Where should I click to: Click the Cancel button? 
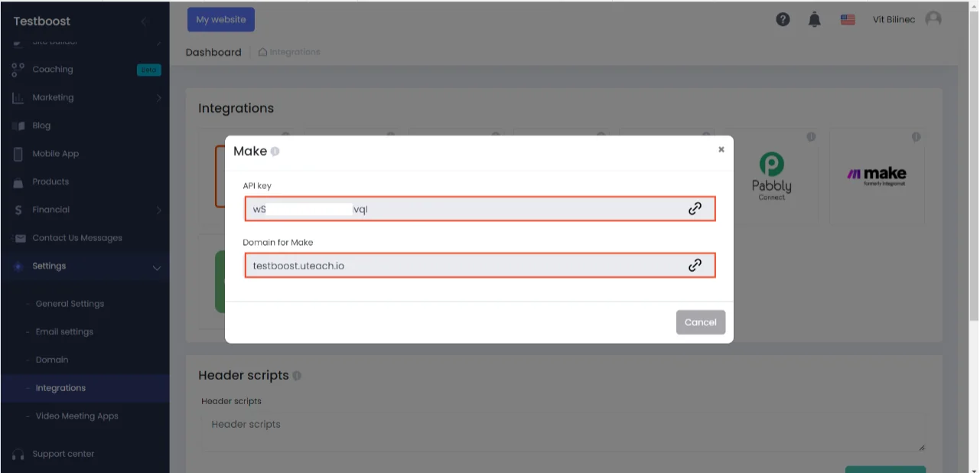pos(701,322)
